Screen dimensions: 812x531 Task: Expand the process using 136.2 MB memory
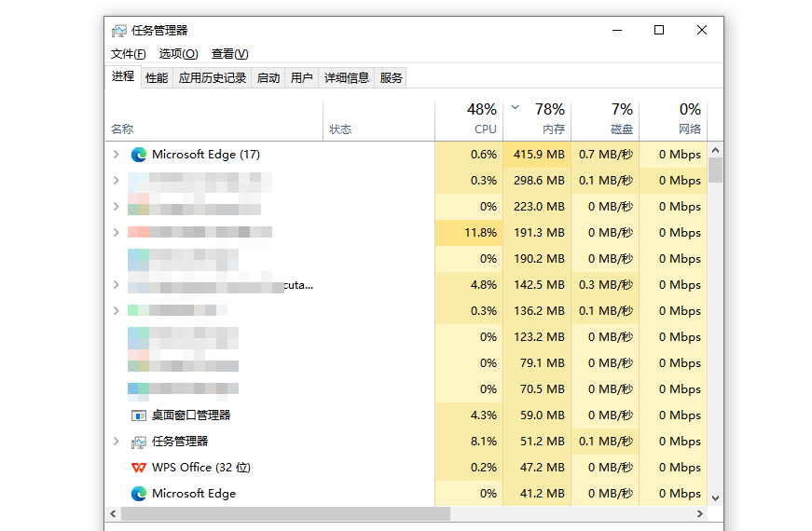click(116, 310)
